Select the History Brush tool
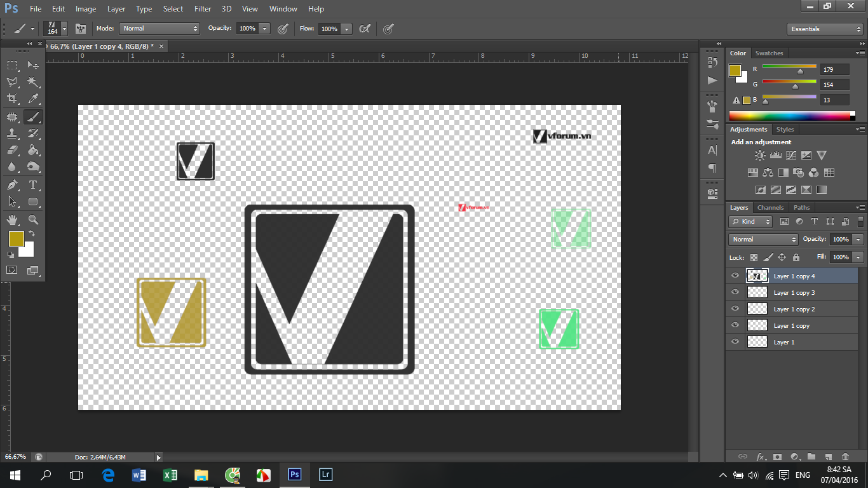Screen dimensions: 868x488 [33, 133]
